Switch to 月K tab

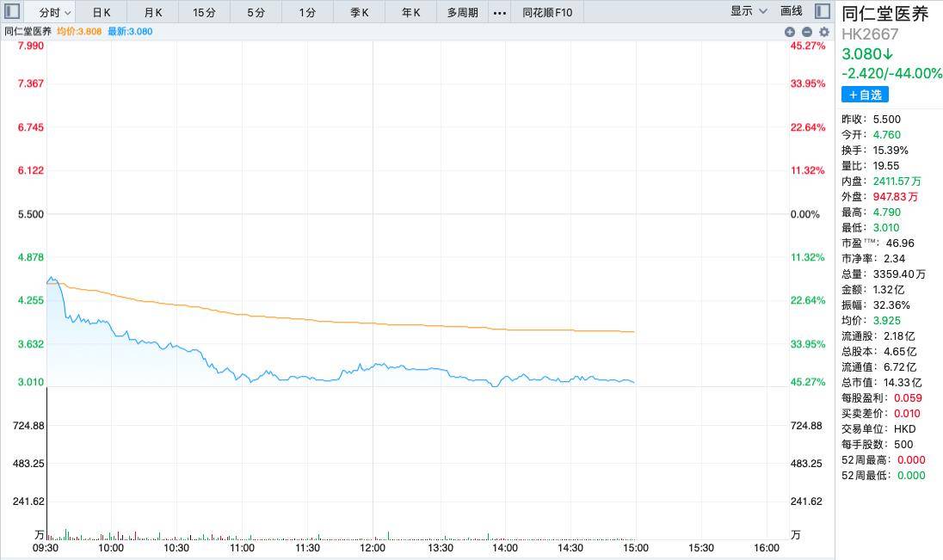[153, 12]
